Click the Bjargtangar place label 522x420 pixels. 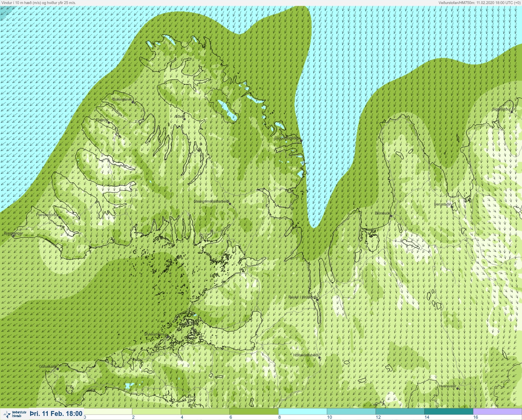13,233
